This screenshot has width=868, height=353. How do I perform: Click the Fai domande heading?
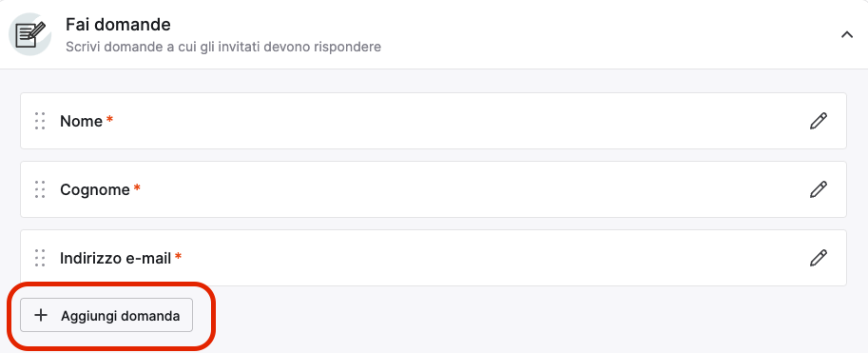[x=118, y=25]
